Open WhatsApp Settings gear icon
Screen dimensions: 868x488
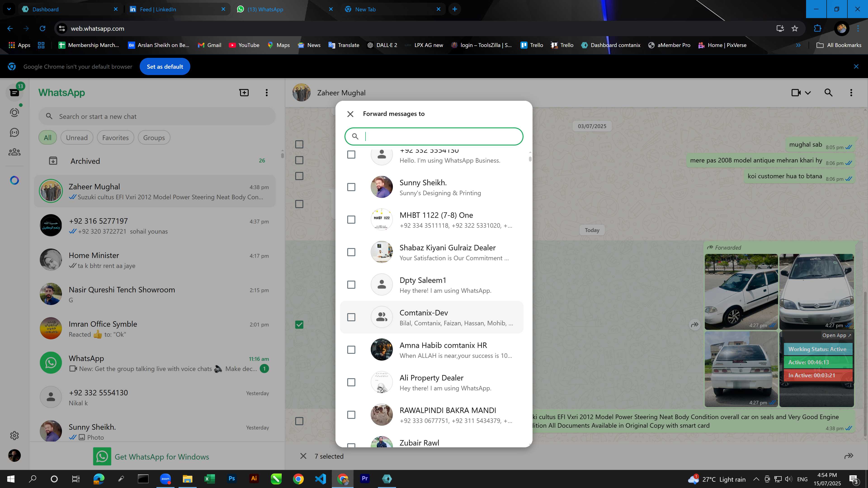(x=14, y=435)
